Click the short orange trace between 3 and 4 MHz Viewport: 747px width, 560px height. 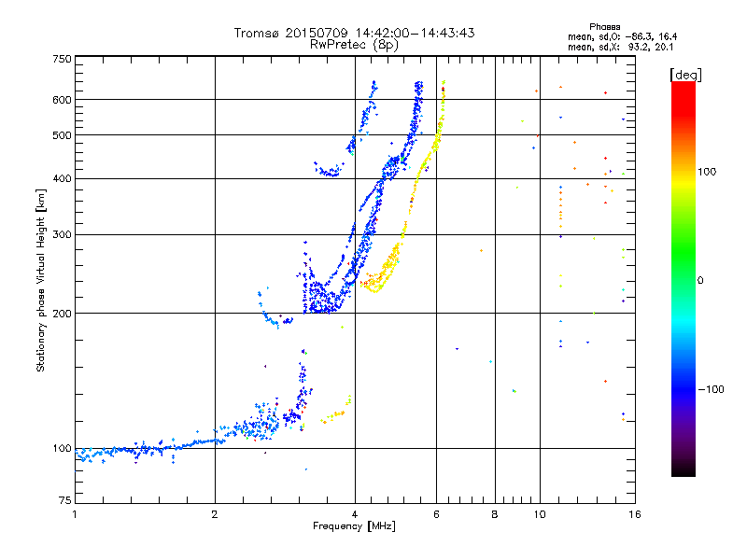point(336,412)
